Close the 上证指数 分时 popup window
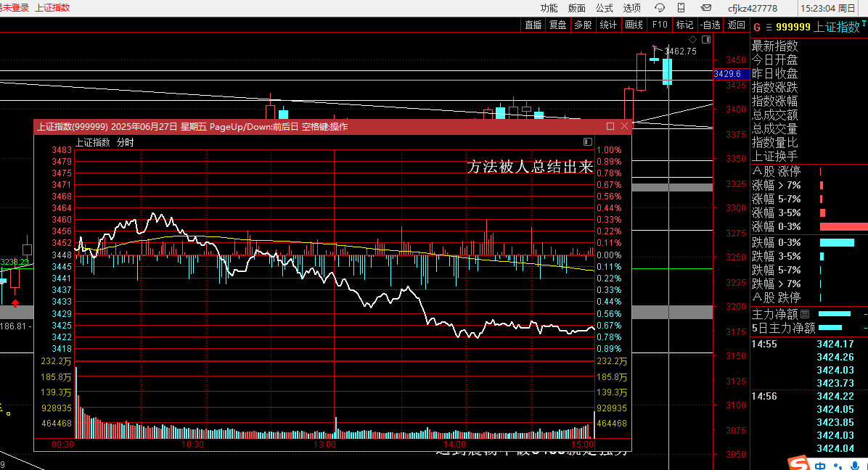This screenshot has height=470, width=868. [x=624, y=126]
